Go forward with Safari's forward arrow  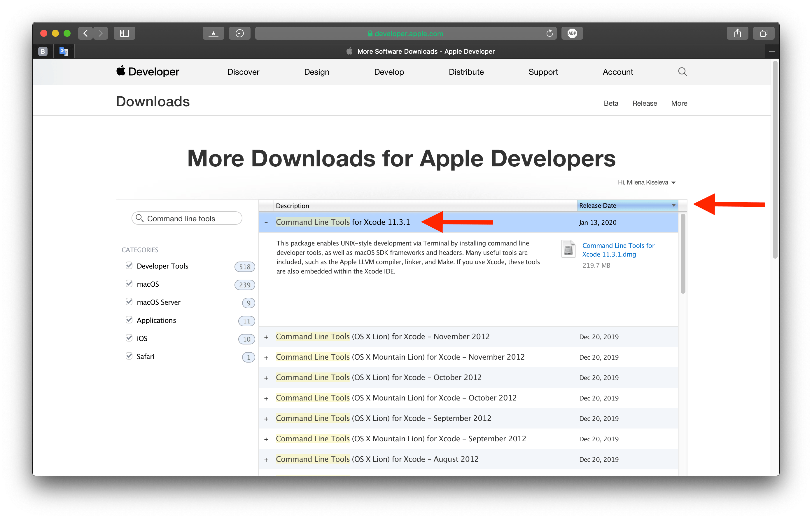pos(101,33)
